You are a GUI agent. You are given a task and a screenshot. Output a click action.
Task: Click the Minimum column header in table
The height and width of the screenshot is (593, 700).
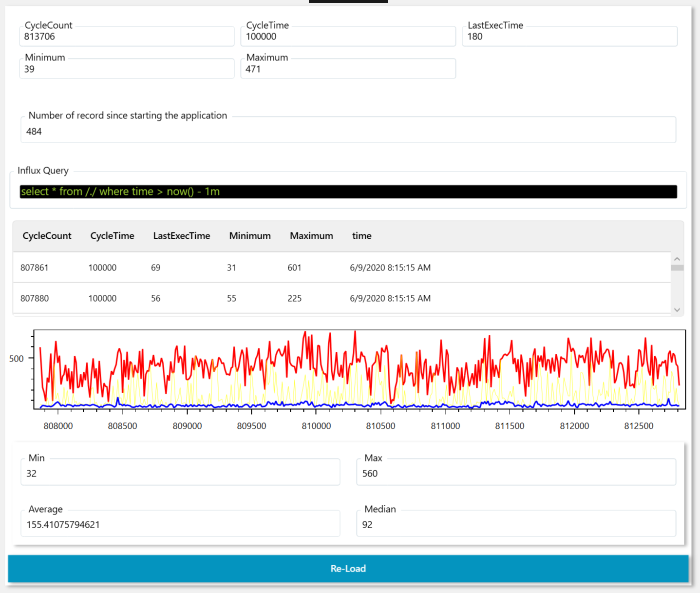click(250, 236)
